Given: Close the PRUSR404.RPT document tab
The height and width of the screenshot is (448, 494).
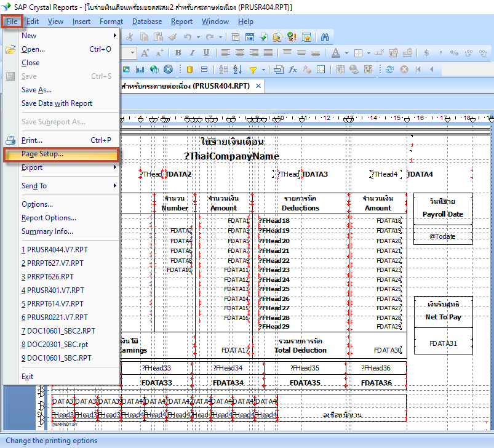Looking at the screenshot, I should point(258,86).
